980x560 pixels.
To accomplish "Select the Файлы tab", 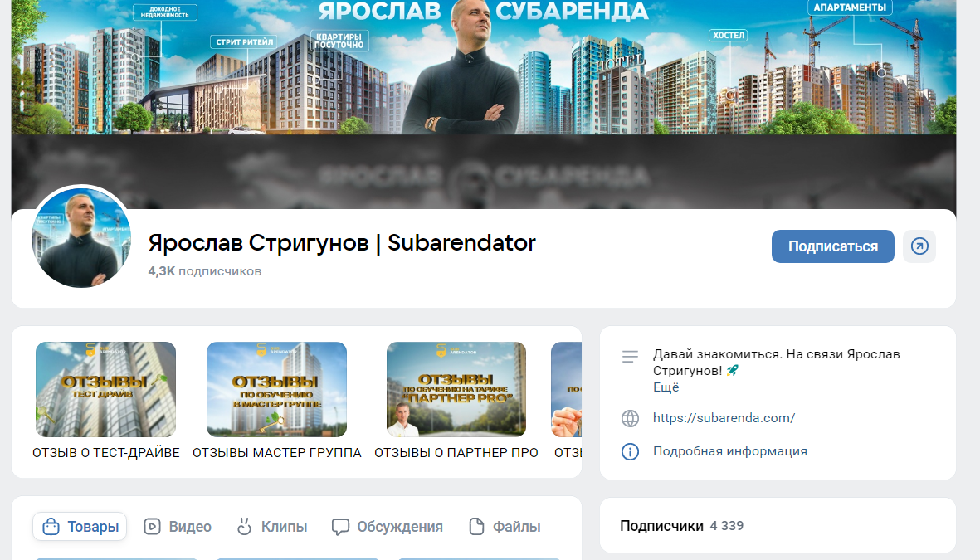I will [505, 527].
